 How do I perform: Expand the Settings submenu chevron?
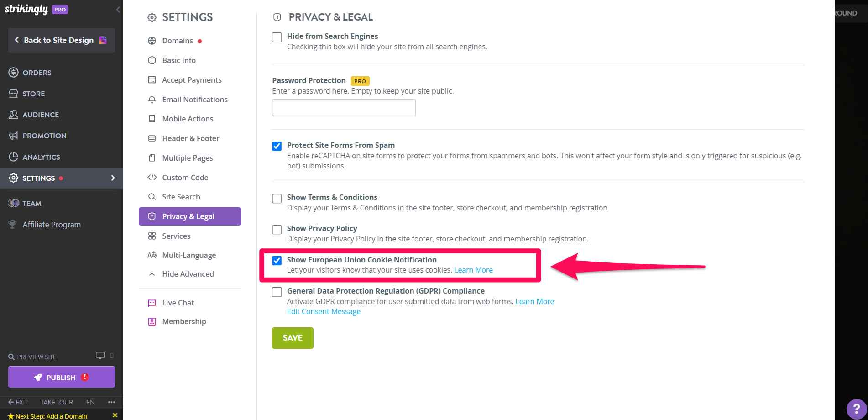click(x=113, y=178)
